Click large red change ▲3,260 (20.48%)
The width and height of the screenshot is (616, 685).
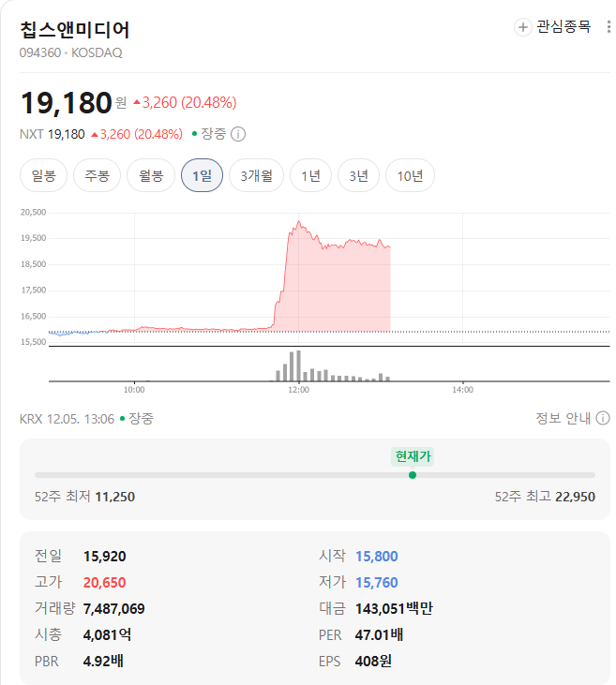tap(185, 103)
